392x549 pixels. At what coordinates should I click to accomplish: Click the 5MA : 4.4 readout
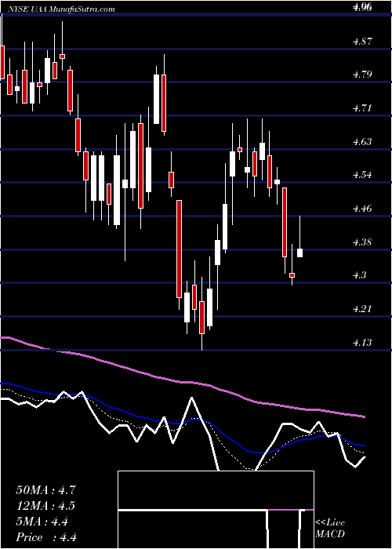(42, 522)
